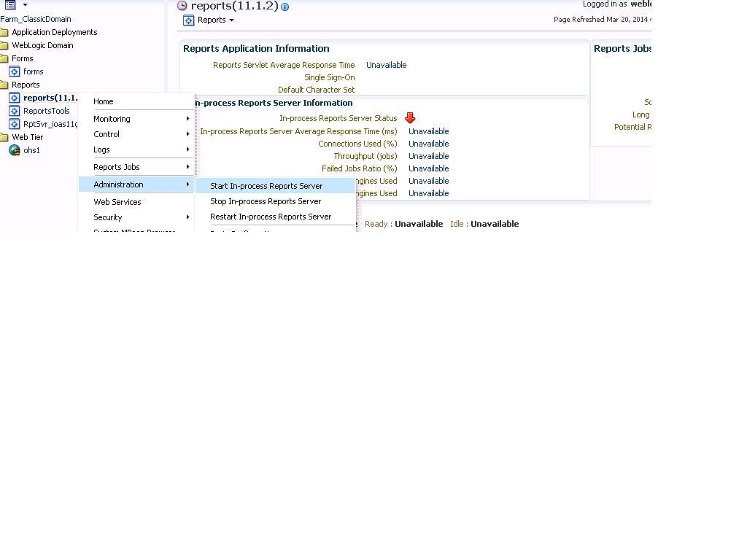Click the reports(11.1.2) tree node icon
Image resolution: width=747 pixels, height=560 pixels.
click(x=15, y=98)
